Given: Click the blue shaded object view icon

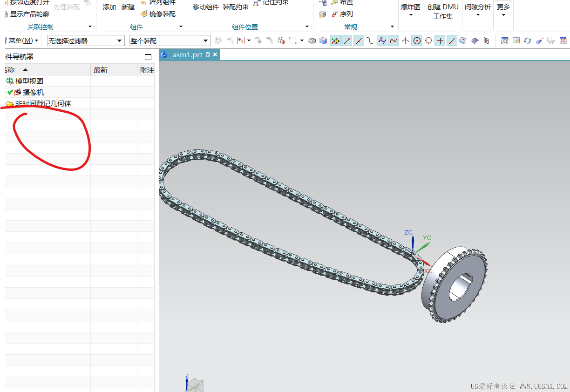Looking at the screenshot, I should point(540,41).
